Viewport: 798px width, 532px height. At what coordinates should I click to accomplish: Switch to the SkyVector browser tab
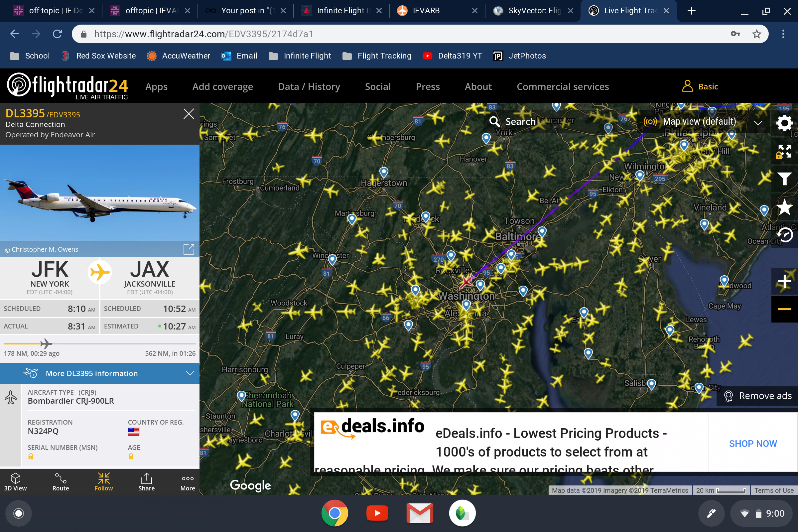pyautogui.click(x=533, y=11)
